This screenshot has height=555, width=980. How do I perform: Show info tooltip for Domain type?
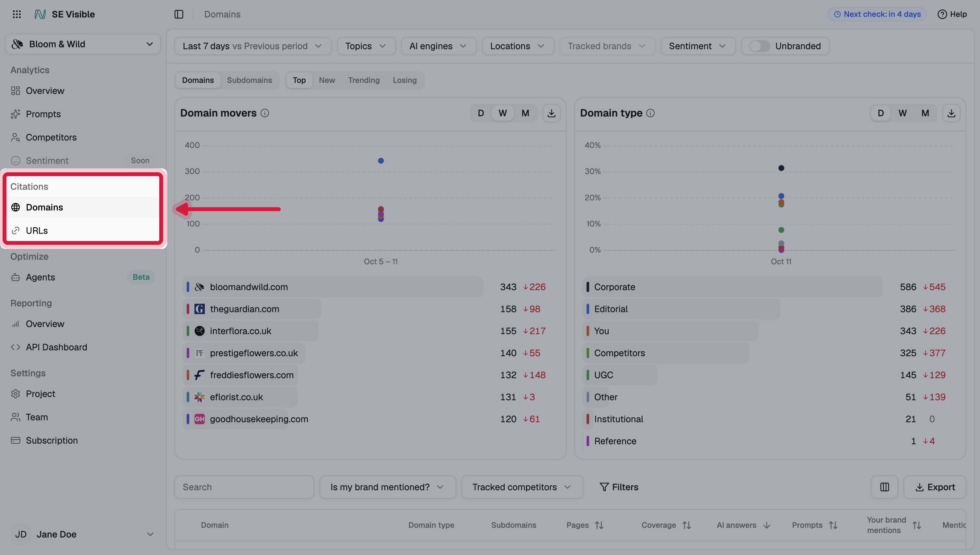650,113
